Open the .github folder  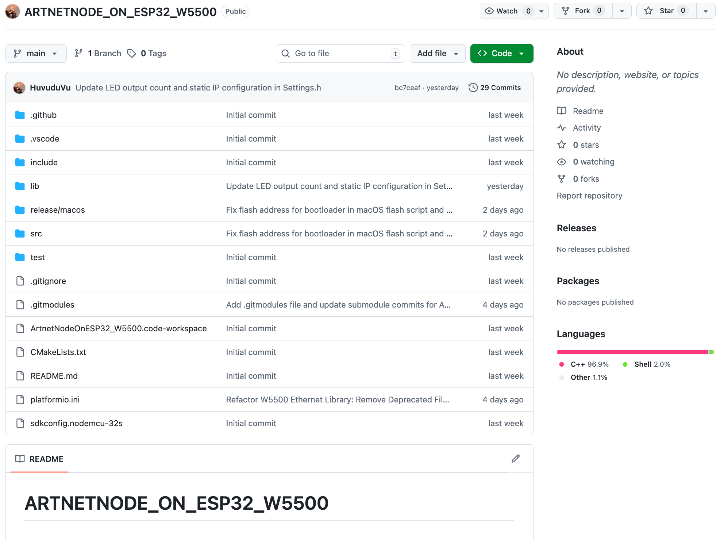(x=43, y=115)
